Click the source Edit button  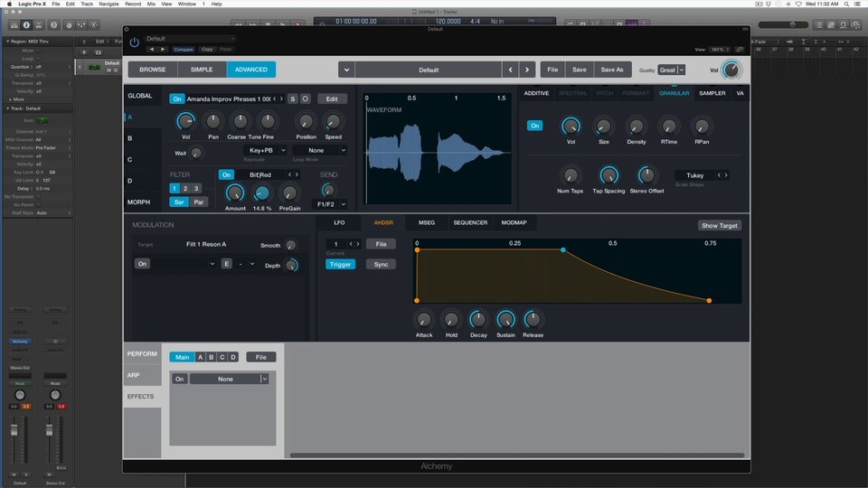pyautogui.click(x=332, y=99)
